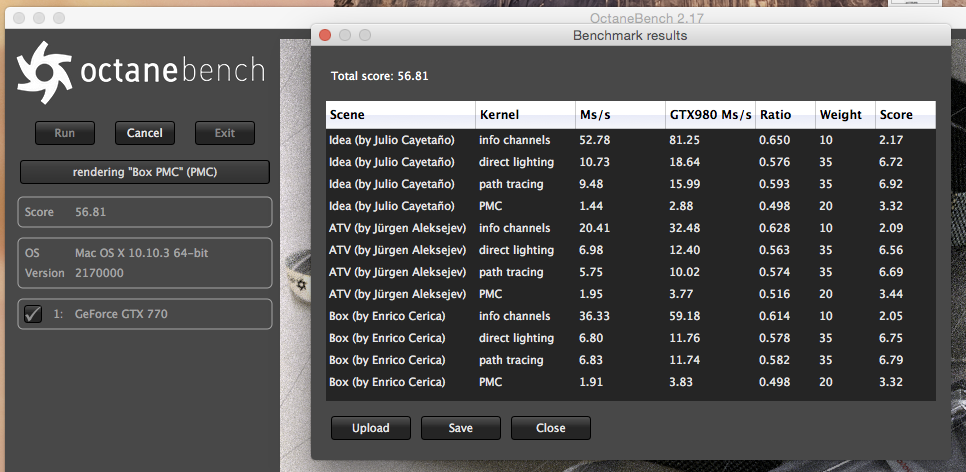
Task: Click the Weight column header
Action: (x=845, y=115)
